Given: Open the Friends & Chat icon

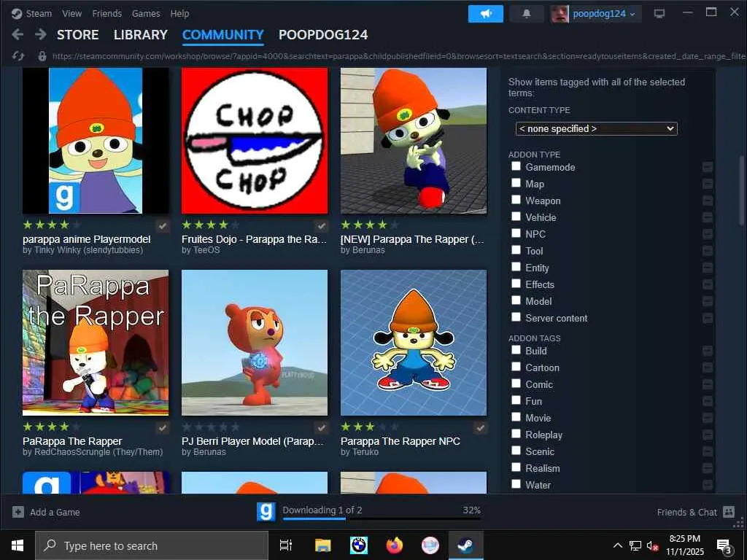Looking at the screenshot, I should click(x=729, y=512).
